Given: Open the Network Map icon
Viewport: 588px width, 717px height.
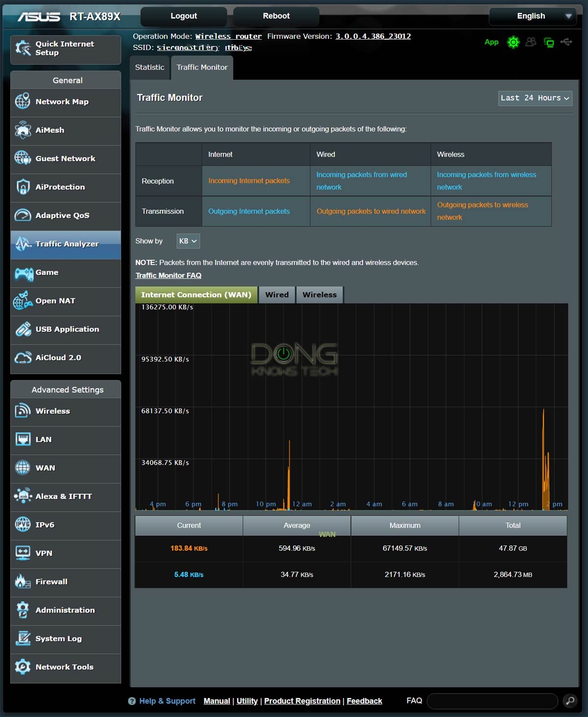Looking at the screenshot, I should [x=23, y=101].
